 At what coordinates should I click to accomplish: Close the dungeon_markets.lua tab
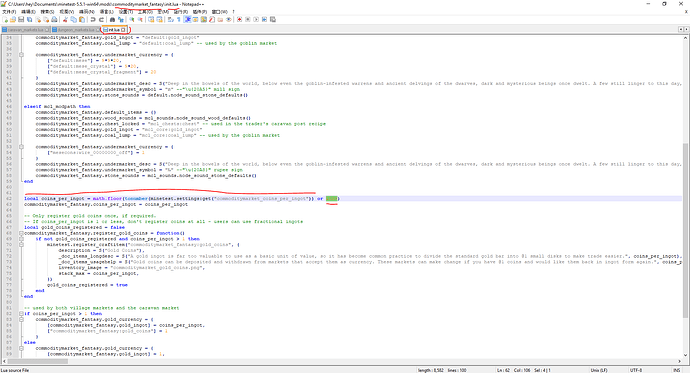click(x=98, y=30)
